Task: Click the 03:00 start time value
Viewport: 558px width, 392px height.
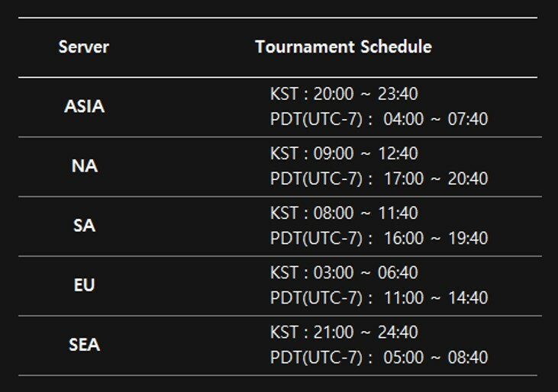Action: click(334, 273)
